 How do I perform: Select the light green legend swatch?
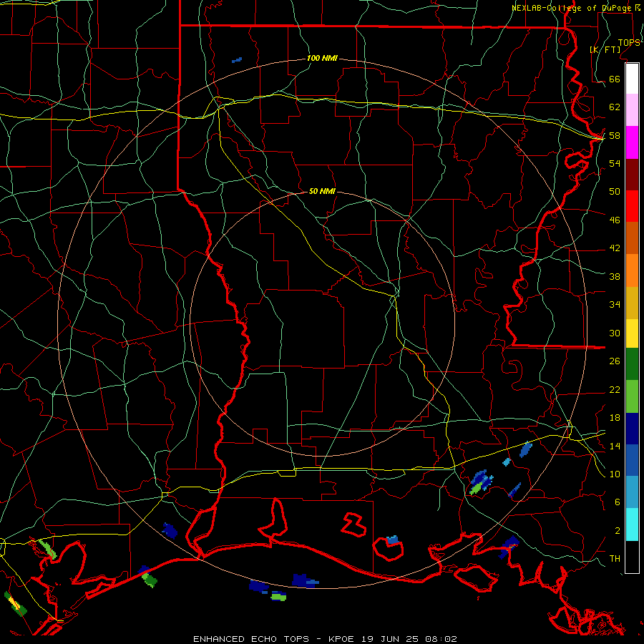[632, 396]
